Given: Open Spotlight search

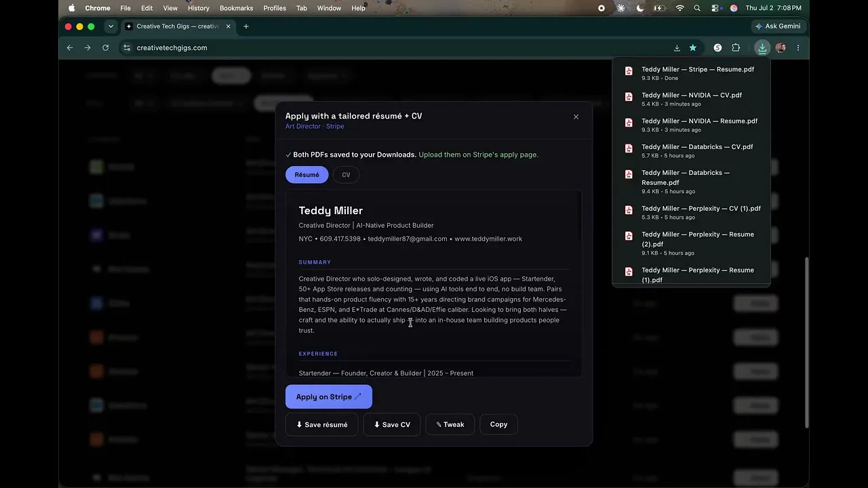Looking at the screenshot, I should pos(697,8).
